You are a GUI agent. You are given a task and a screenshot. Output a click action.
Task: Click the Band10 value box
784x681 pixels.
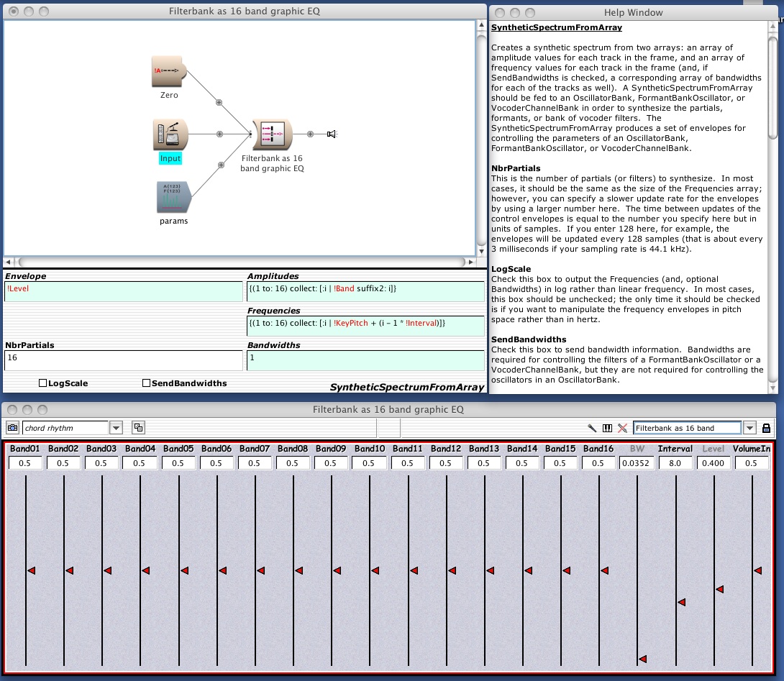369,463
